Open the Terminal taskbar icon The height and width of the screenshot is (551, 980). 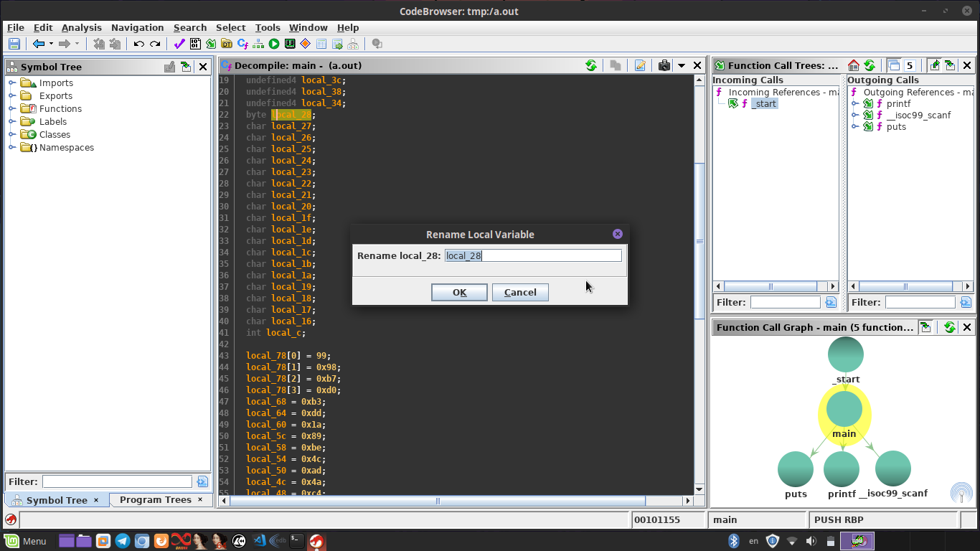tap(296, 541)
